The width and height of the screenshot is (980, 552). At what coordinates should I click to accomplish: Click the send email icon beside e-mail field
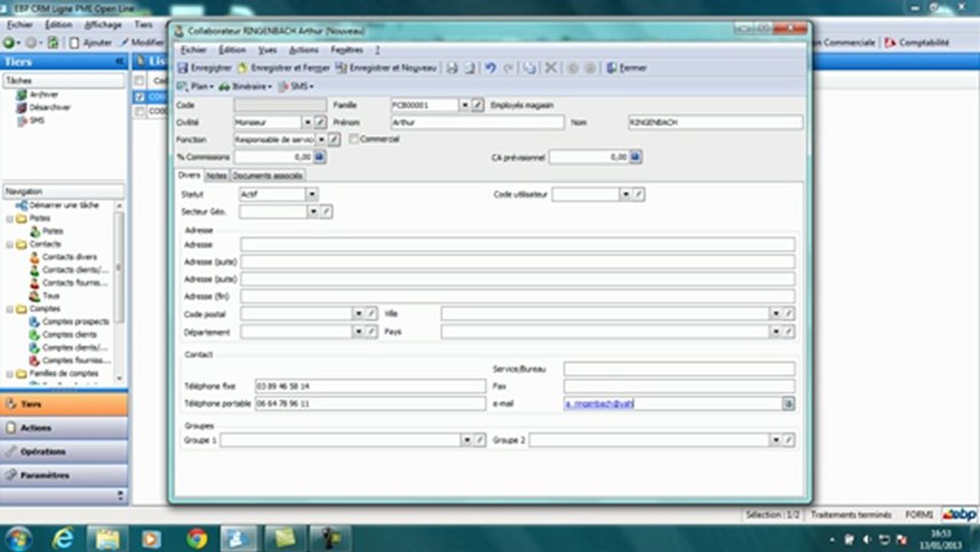pos(788,404)
